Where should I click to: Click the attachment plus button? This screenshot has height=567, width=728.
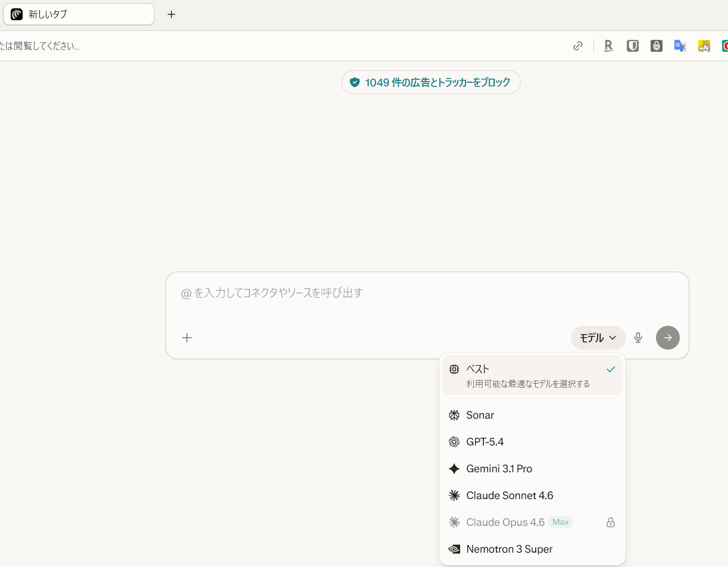tap(187, 338)
